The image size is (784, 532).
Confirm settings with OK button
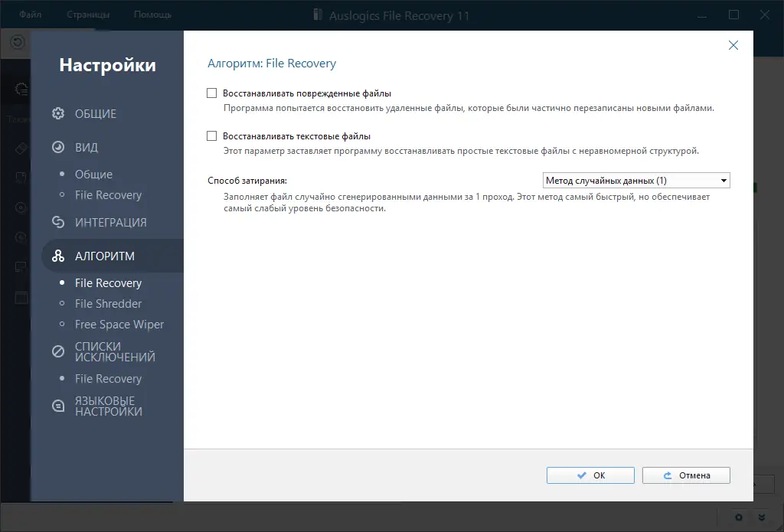(x=590, y=475)
